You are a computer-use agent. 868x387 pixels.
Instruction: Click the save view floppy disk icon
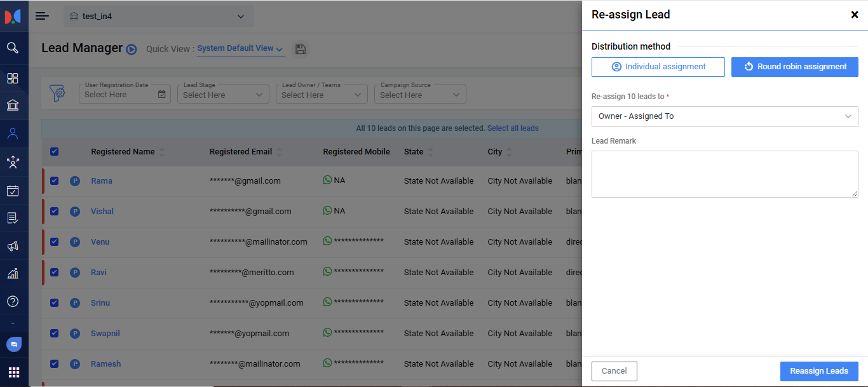(301, 50)
